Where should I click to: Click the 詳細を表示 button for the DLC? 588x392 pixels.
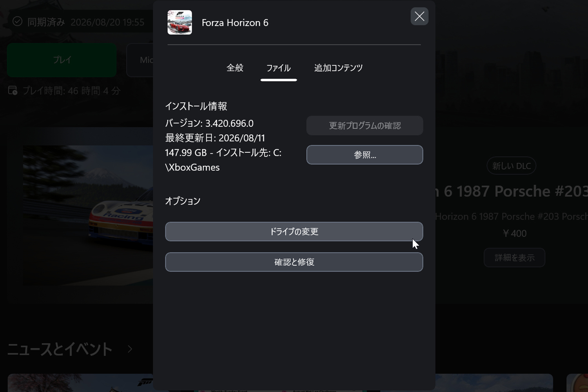514,258
